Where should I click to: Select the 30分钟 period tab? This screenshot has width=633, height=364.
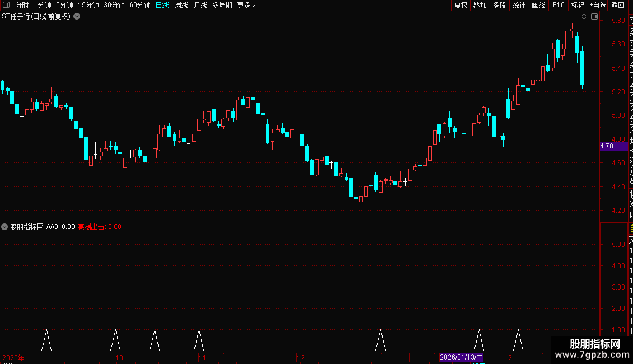click(114, 5)
